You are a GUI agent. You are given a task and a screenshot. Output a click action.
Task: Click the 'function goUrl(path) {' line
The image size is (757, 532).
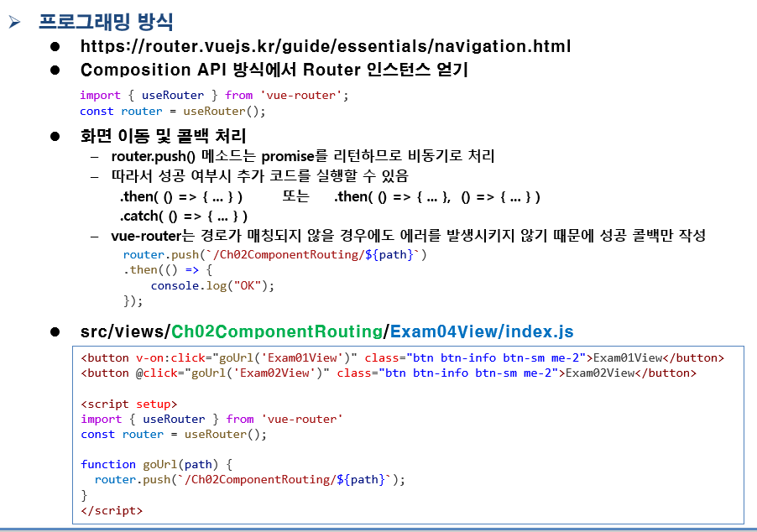click(156, 464)
